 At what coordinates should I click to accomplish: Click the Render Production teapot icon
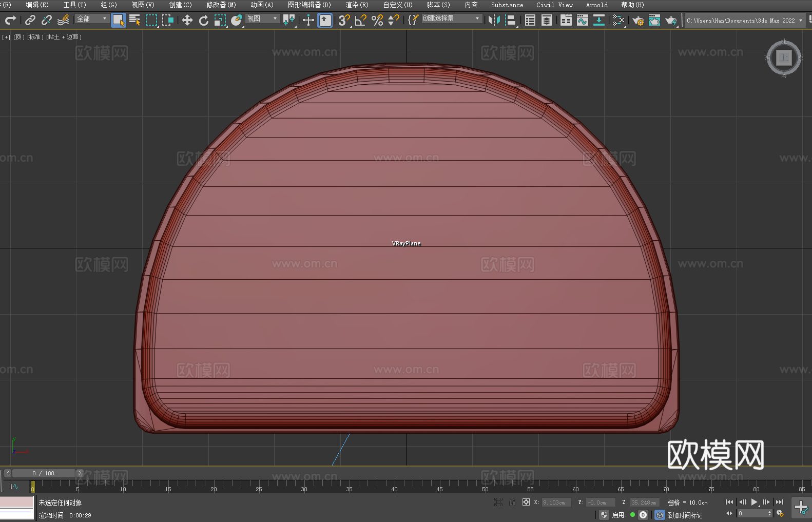pos(671,20)
